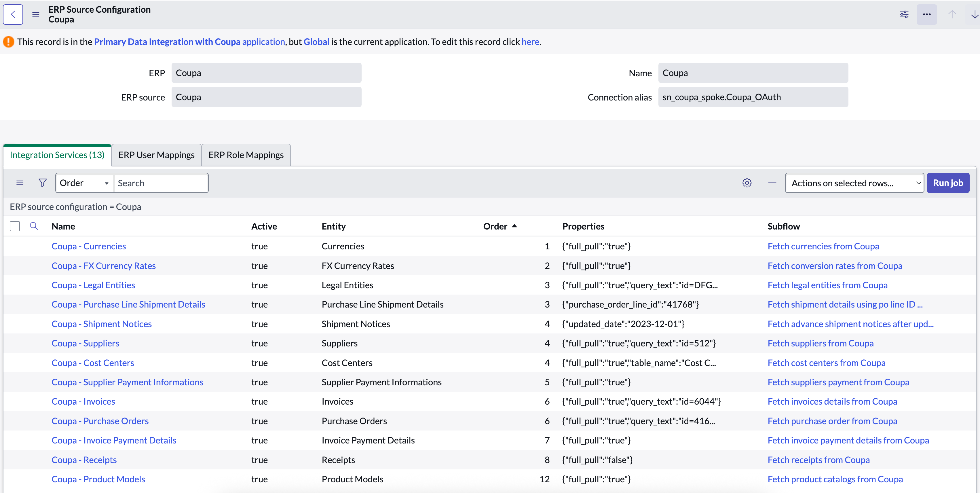This screenshot has height=493, width=980.
Task: Open Fetch conversion rates from Coupa subflow
Action: tap(835, 266)
